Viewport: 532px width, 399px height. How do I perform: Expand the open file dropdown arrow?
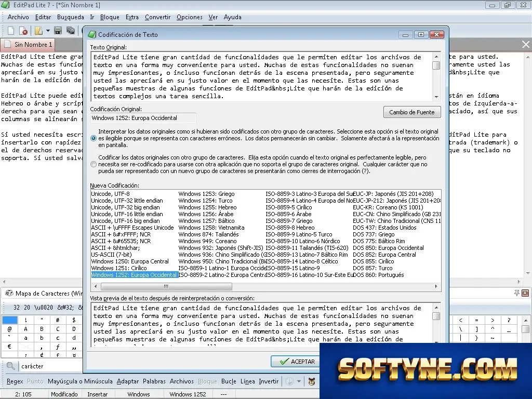pos(48,31)
